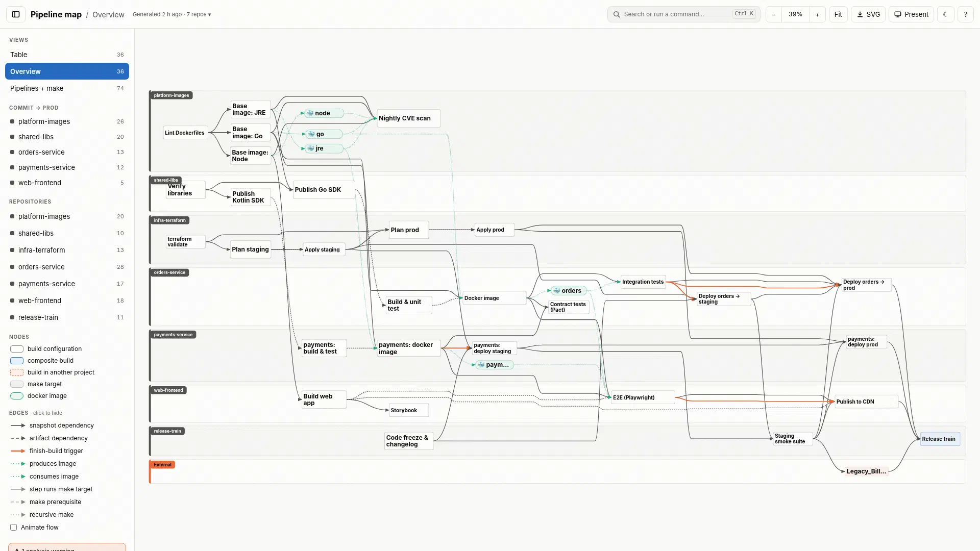Select release-train under Repositories
Screen dimensions: 980x551
[67, 317]
